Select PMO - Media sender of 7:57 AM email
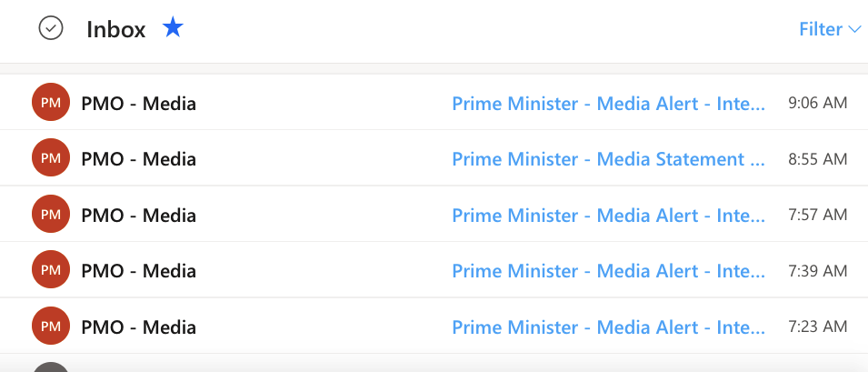The image size is (868, 372). pos(138,216)
